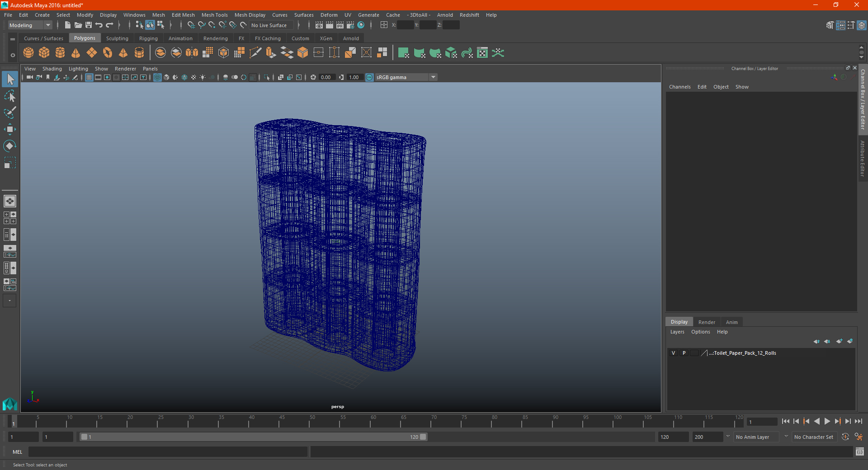The height and width of the screenshot is (470, 868).
Task: Go to start of playback range
Action: point(785,421)
